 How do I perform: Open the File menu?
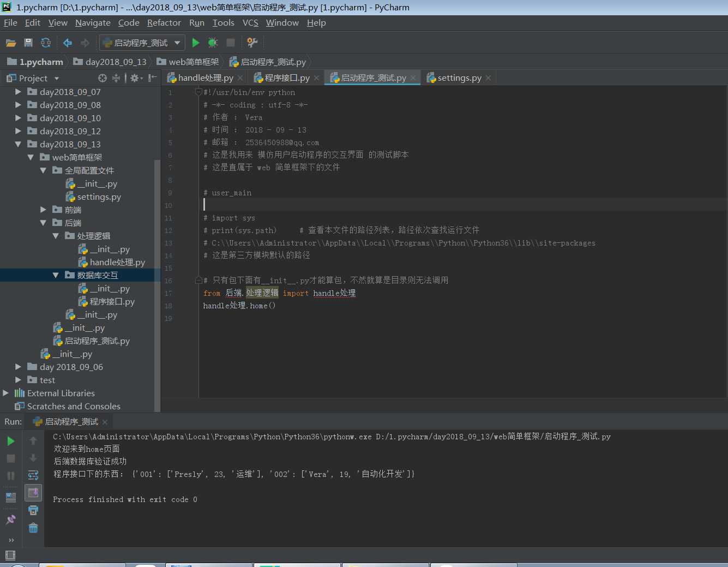[x=10, y=22]
